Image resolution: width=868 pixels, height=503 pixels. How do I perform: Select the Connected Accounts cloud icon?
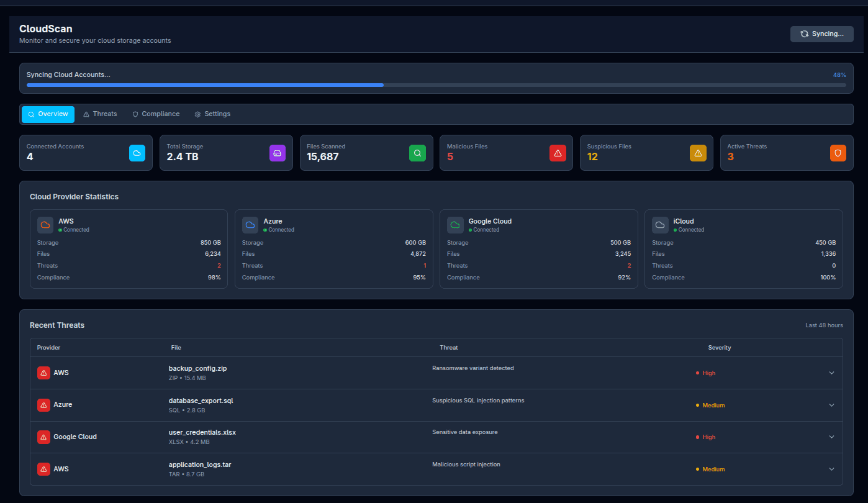tap(137, 153)
